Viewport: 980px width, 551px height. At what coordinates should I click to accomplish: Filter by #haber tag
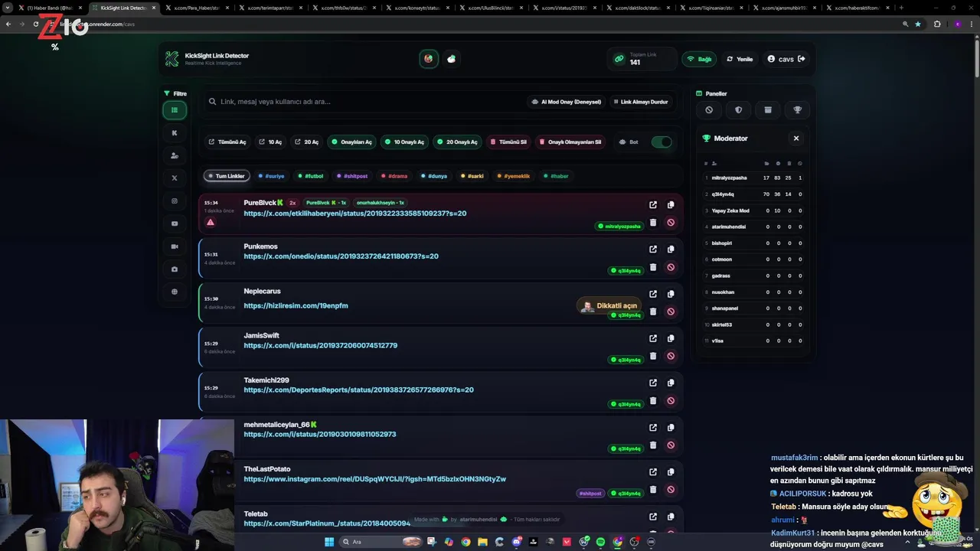coord(557,176)
